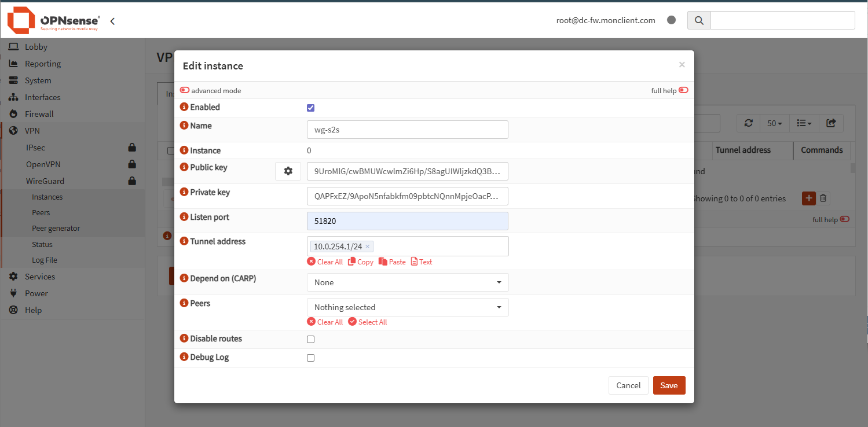Enable the Disable routes checkbox

[311, 340]
